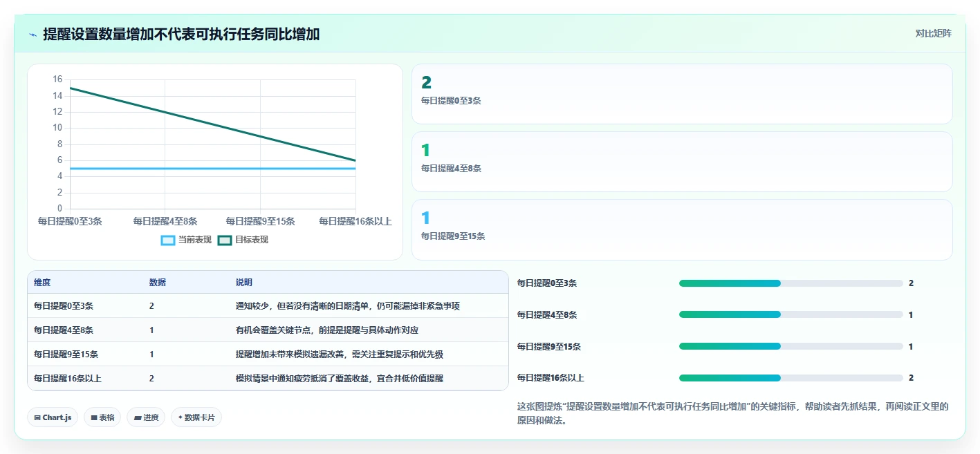
Task: Click description starting 有机会覆盖关键节点
Action: (x=327, y=330)
